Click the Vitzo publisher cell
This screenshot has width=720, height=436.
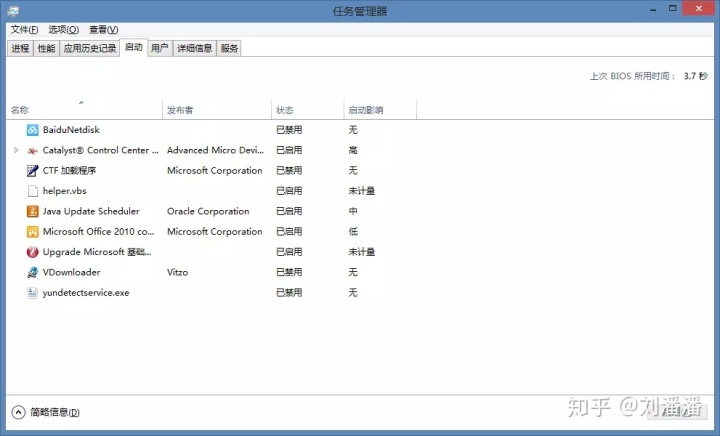click(x=178, y=272)
